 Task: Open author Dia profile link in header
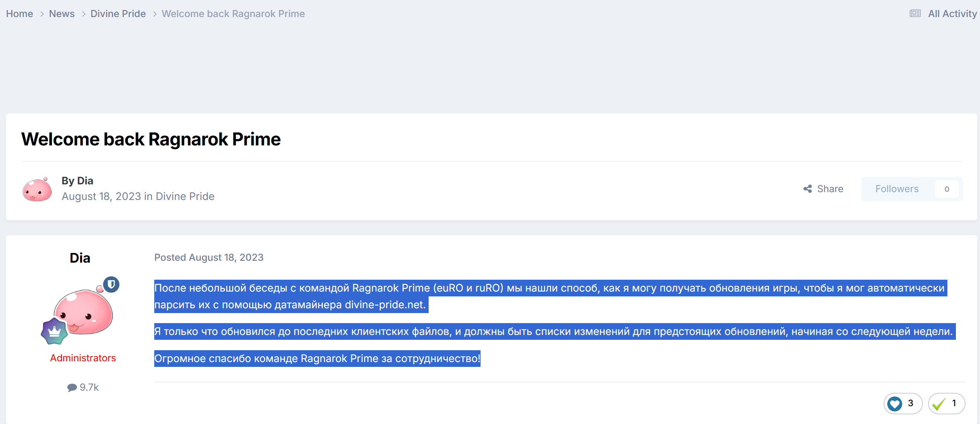click(x=85, y=180)
